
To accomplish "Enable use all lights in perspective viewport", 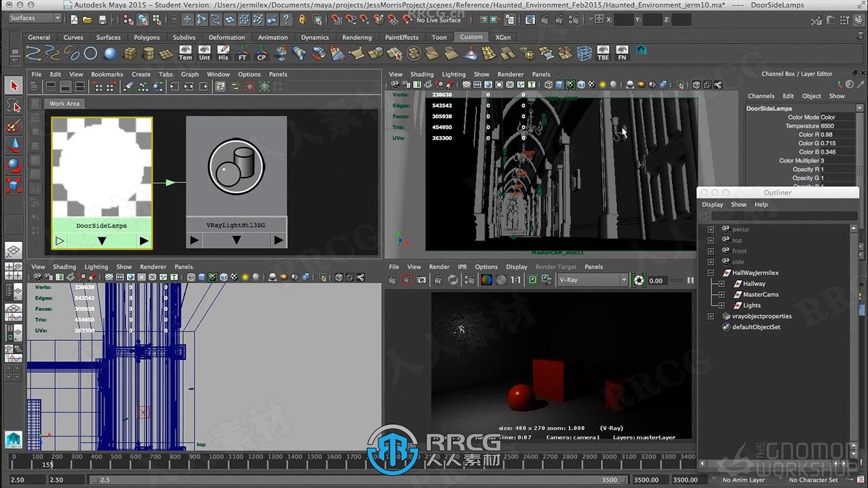I will coord(602,85).
